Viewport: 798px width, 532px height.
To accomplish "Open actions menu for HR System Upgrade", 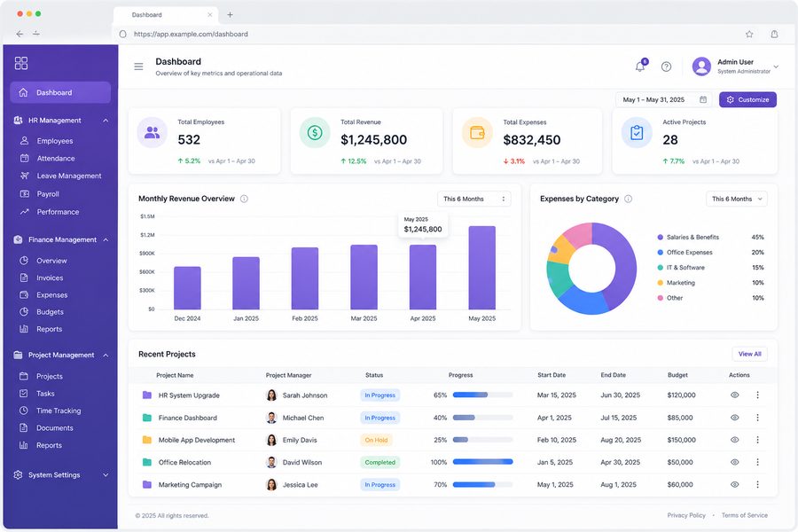I will [x=757, y=395].
